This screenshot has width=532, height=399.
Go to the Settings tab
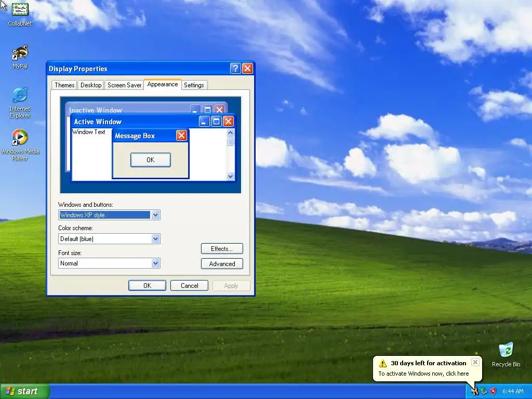click(x=194, y=85)
